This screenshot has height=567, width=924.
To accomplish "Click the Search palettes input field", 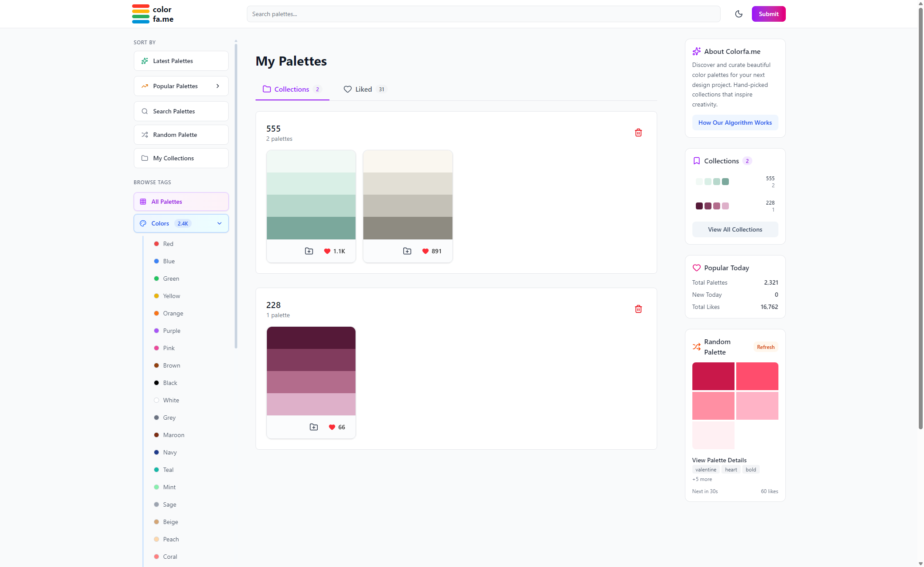I will click(x=483, y=13).
